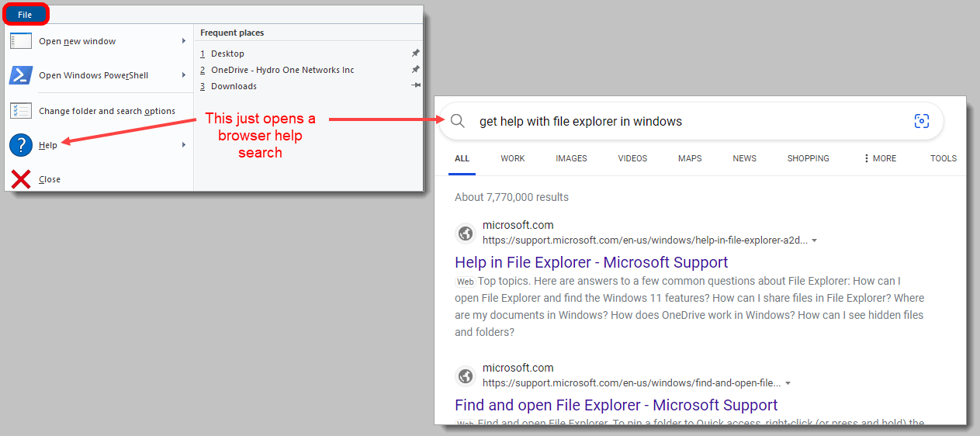Expand arrow beside help-in-file-explorer URL
This screenshot has width=980, height=436.
tap(814, 240)
